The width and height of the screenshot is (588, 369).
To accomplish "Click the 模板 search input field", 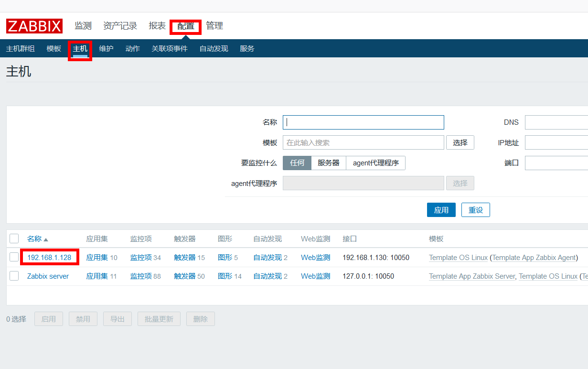I will coord(363,142).
